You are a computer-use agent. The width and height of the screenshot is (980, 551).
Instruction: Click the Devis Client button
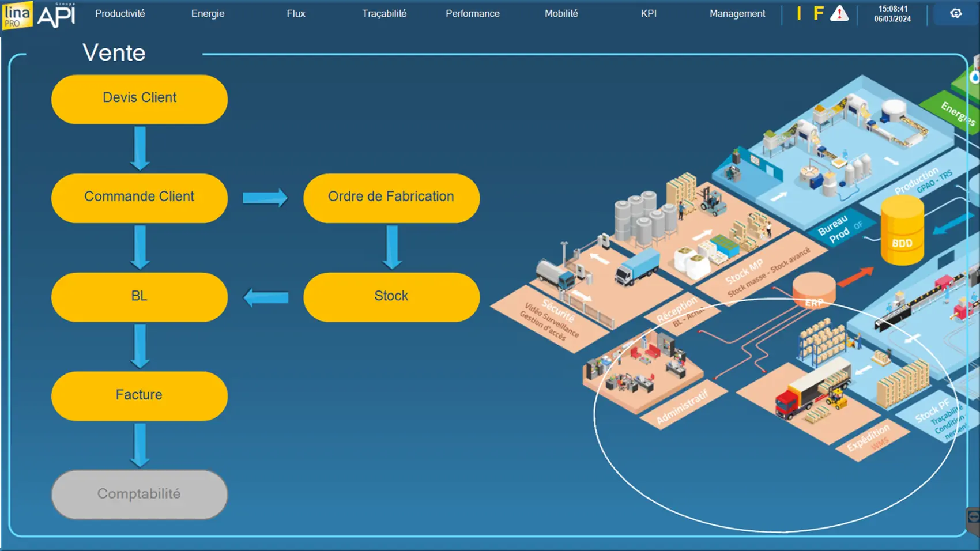click(x=140, y=99)
